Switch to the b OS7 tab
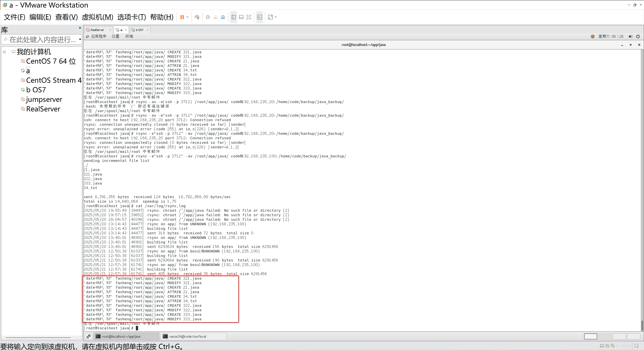644x351 pixels. [139, 30]
